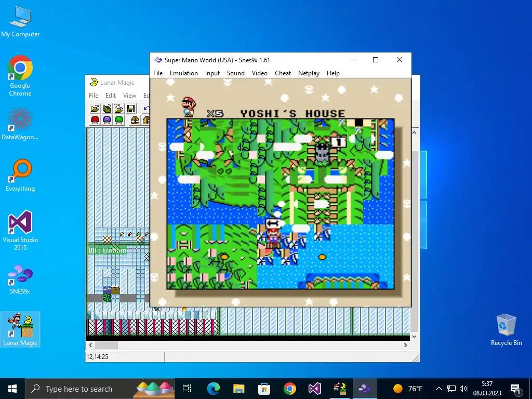Click the YOSHI'S HOUSE level title text

[292, 113]
